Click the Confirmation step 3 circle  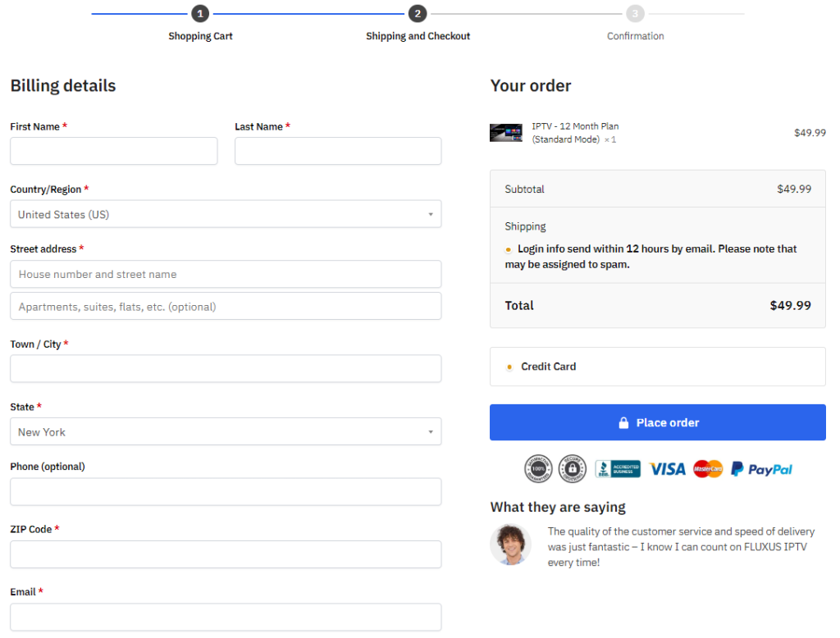coord(635,14)
